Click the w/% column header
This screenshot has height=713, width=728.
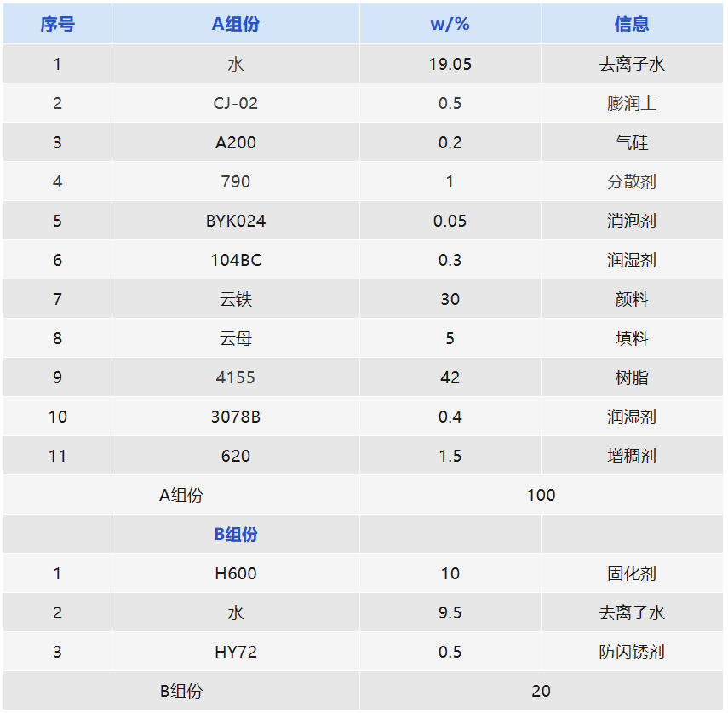tap(450, 24)
